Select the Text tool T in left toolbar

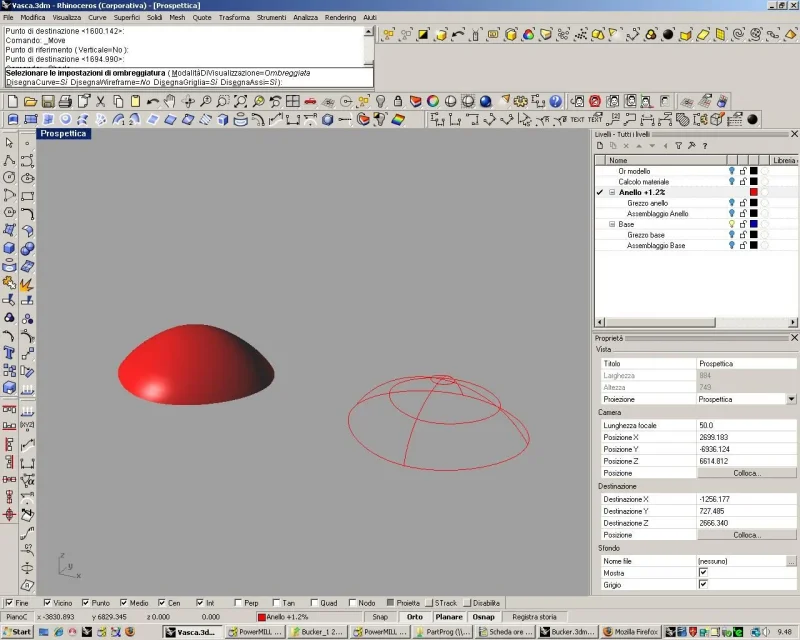coord(9,353)
